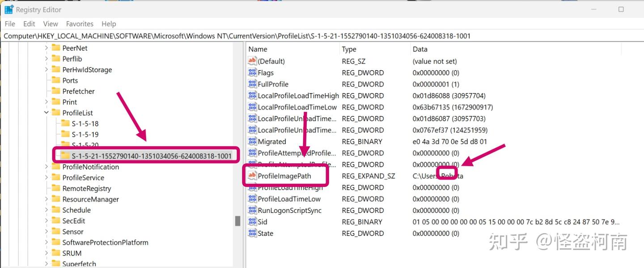Select the Flags DWORD value icon
The image size is (644, 268).
click(x=253, y=72)
